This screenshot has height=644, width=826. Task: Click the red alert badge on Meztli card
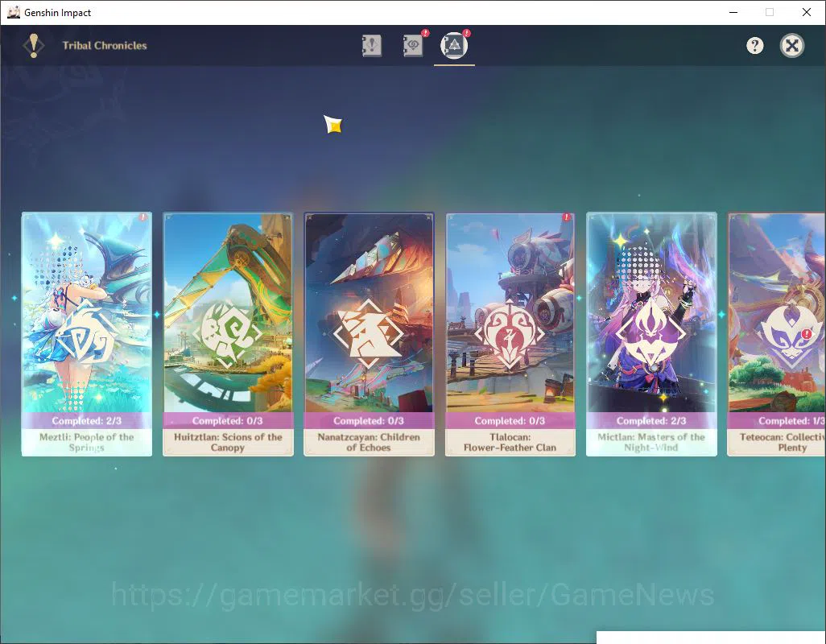coord(142,217)
